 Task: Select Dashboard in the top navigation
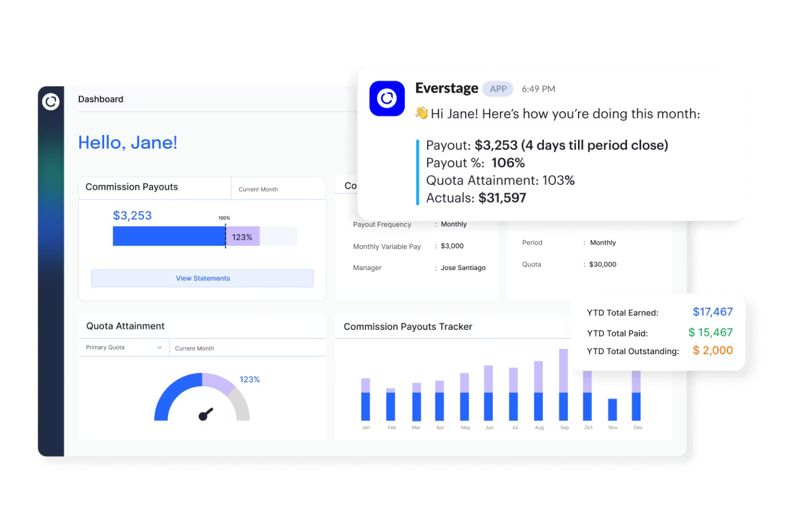click(101, 99)
